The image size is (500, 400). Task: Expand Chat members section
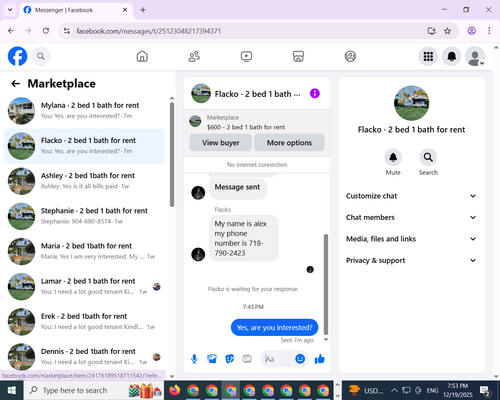click(x=411, y=217)
